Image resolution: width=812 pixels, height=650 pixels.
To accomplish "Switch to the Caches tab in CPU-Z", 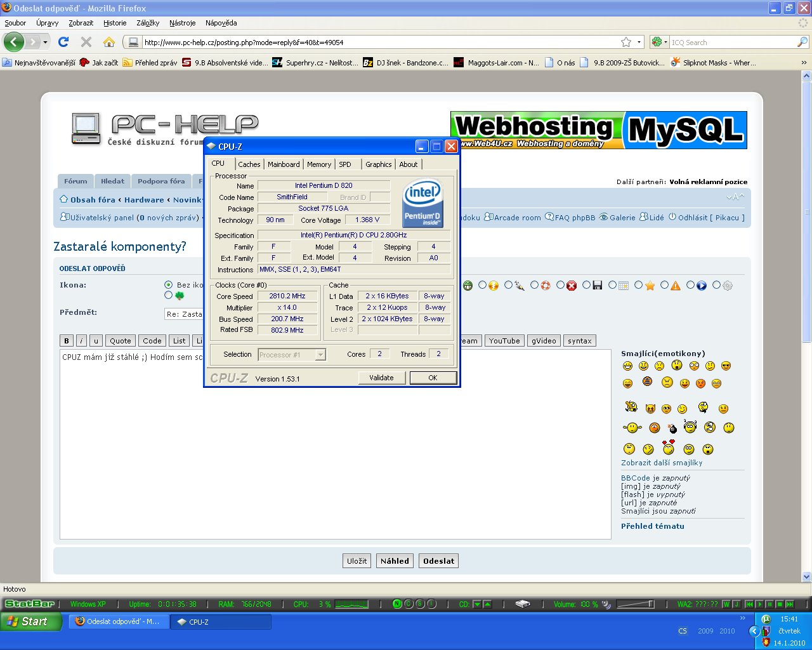I will click(x=249, y=164).
